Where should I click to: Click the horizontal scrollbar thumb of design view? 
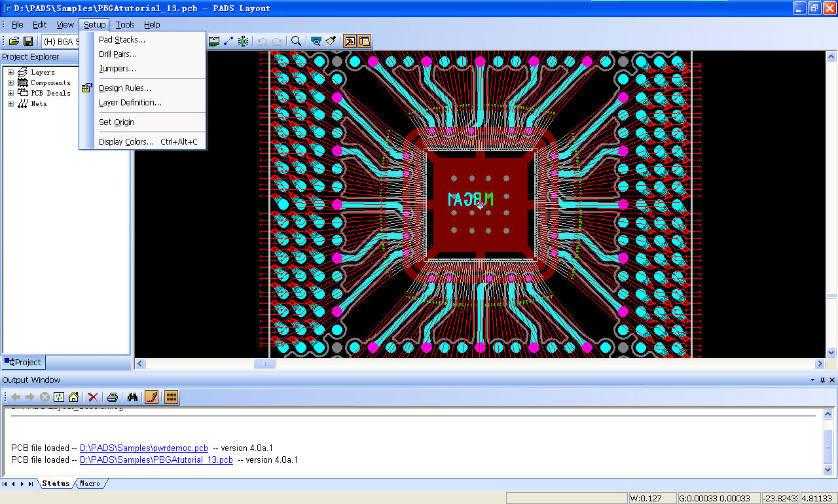click(264, 364)
